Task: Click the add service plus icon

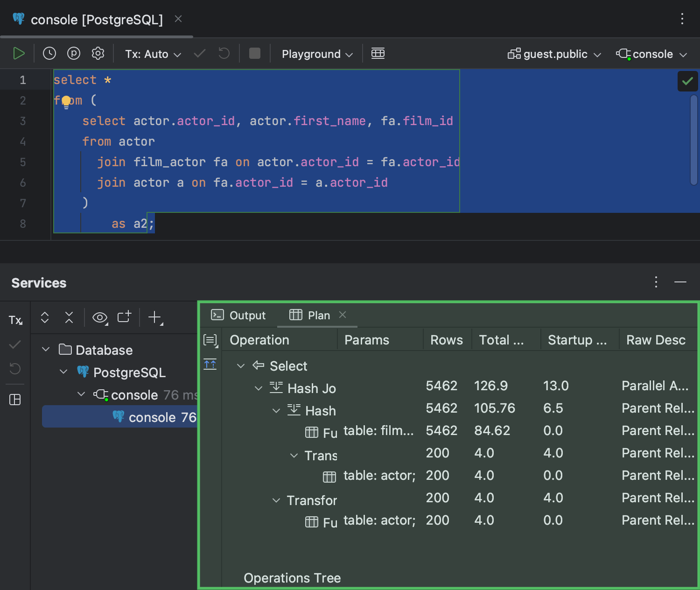Action: pos(154,318)
